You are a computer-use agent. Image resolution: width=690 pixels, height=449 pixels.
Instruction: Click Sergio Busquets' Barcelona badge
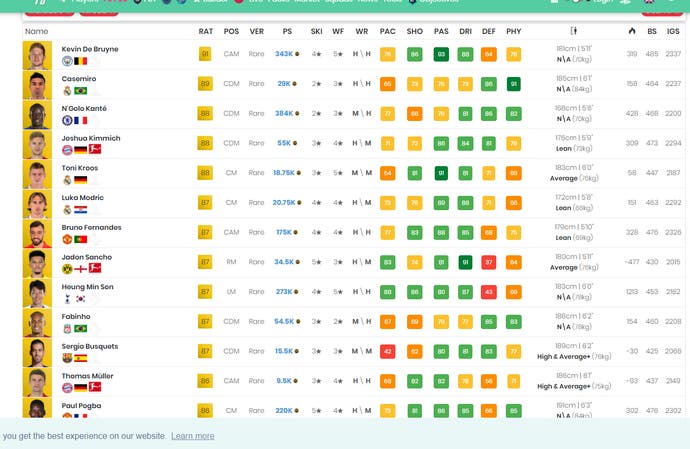(67, 358)
